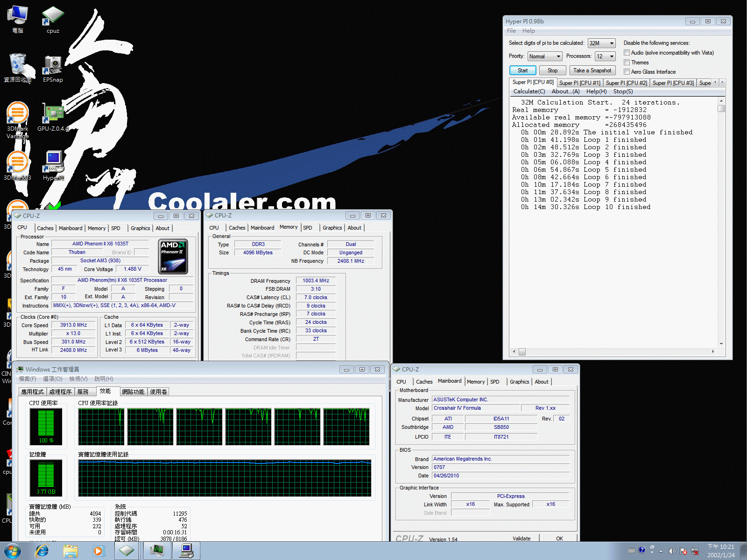Click the AMD Phenom II logo

click(174, 256)
